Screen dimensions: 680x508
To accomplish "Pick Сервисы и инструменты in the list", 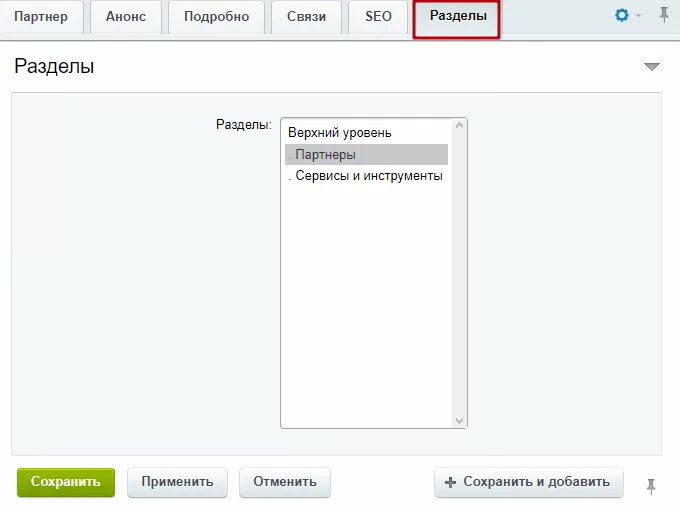I will (x=366, y=176).
